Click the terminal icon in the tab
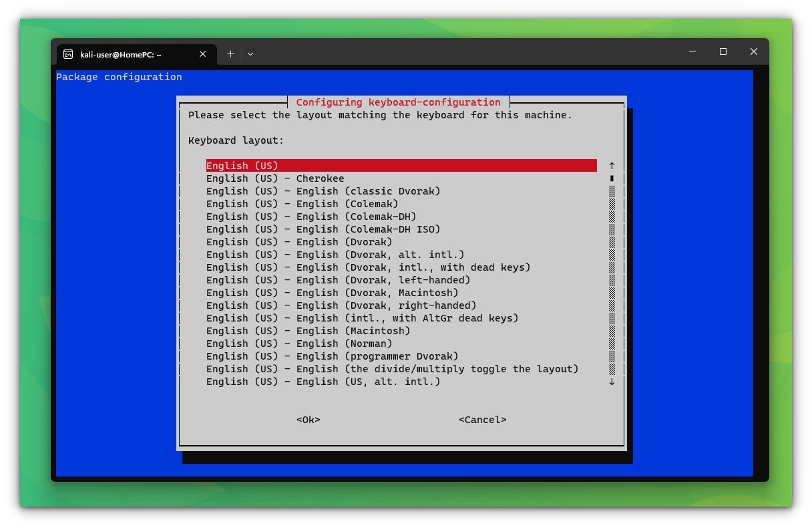This screenshot has height=528, width=812. 69,54
